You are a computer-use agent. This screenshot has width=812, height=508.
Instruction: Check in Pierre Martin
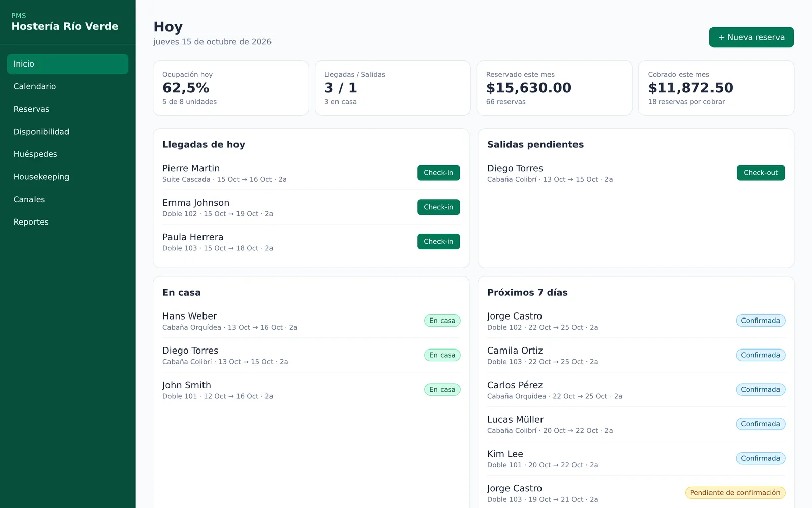[x=438, y=173]
